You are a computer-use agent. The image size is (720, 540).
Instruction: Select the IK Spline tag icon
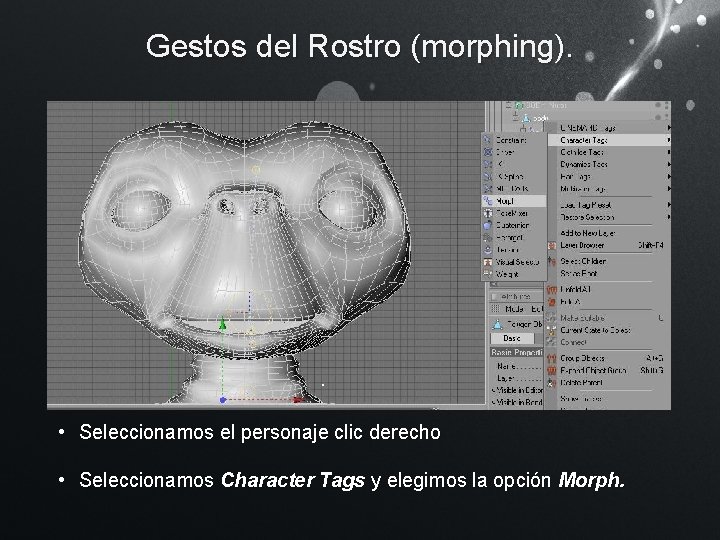488,176
